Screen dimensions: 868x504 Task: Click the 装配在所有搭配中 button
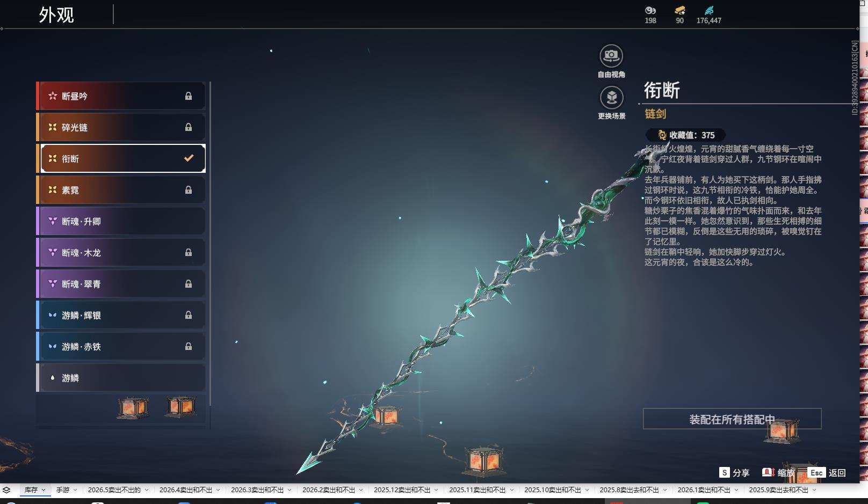coord(732,419)
